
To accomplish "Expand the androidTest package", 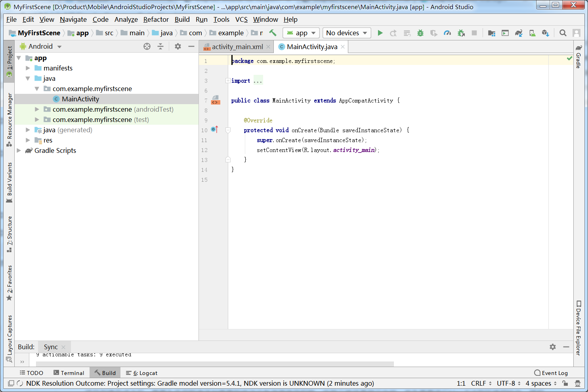I will 37,109.
